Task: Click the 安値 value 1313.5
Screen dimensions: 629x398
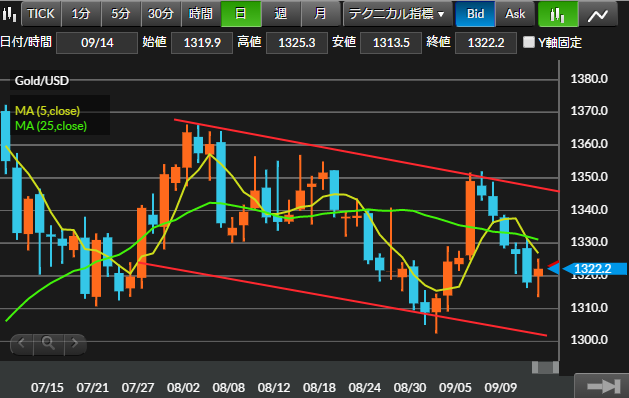Action: (x=391, y=43)
